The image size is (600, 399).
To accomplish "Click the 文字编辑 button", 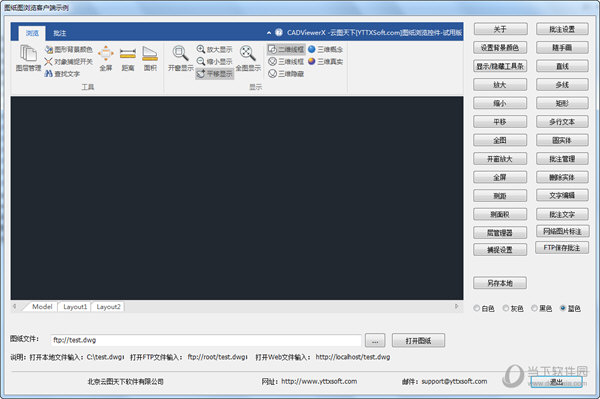I will (562, 195).
